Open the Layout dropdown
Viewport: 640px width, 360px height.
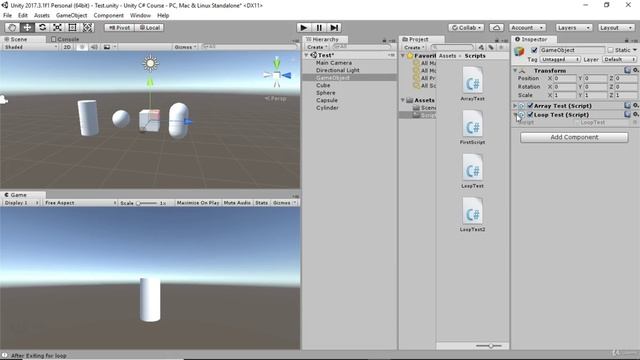pyautogui.click(x=616, y=27)
